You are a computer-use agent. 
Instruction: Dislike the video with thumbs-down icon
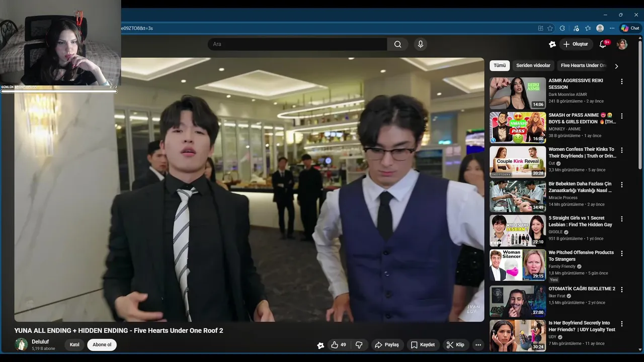coord(359,345)
